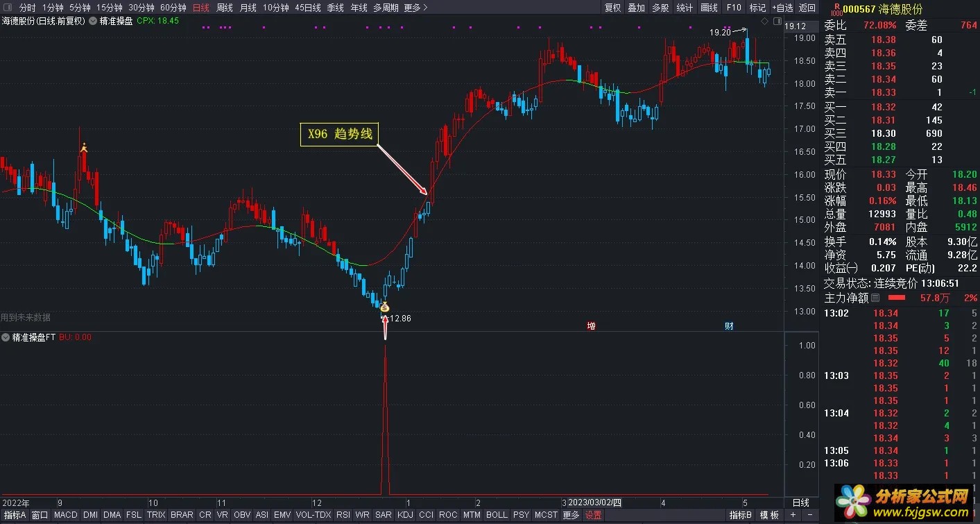
Task: Apply the DMA indicator
Action: tap(112, 515)
